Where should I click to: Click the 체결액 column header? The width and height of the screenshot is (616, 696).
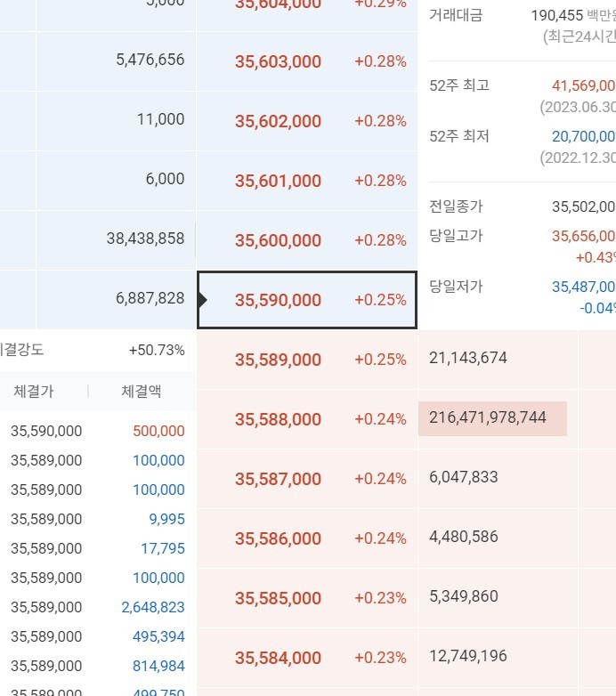pyautogui.click(x=142, y=391)
